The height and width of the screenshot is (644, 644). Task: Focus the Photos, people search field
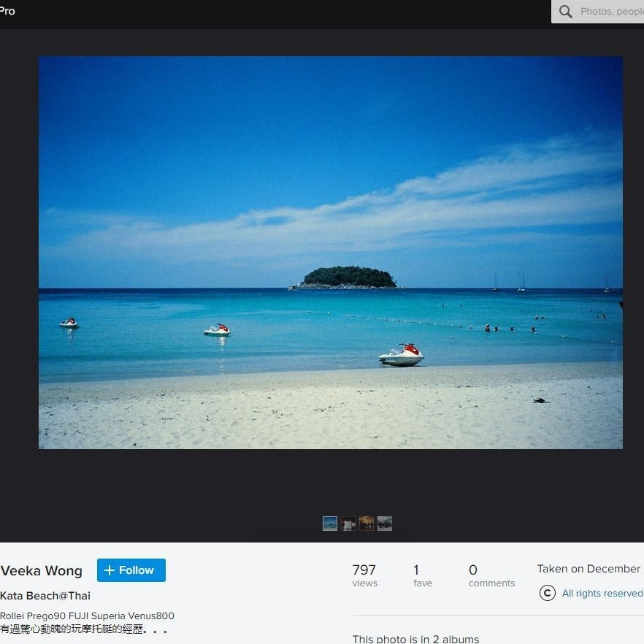610,12
